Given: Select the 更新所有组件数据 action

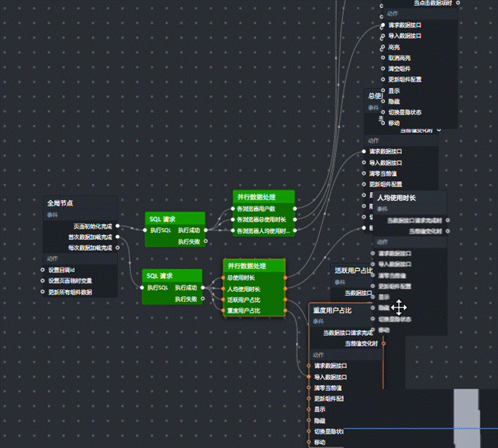Looking at the screenshot, I should 70,292.
